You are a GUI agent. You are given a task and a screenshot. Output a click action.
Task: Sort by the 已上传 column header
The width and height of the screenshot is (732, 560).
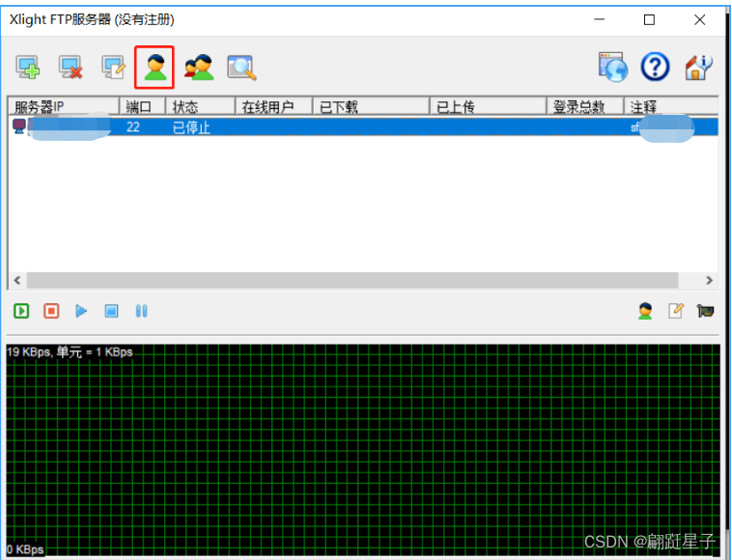pyautogui.click(x=488, y=107)
